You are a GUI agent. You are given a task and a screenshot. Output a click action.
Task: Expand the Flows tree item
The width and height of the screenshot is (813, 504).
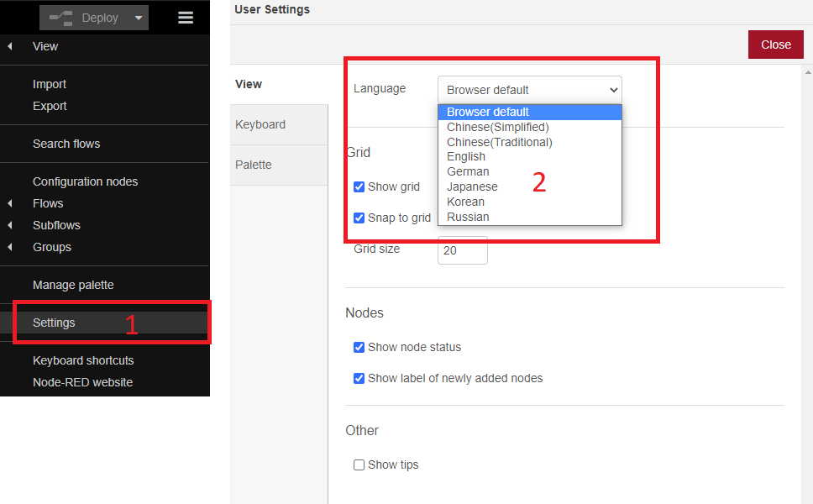11,202
